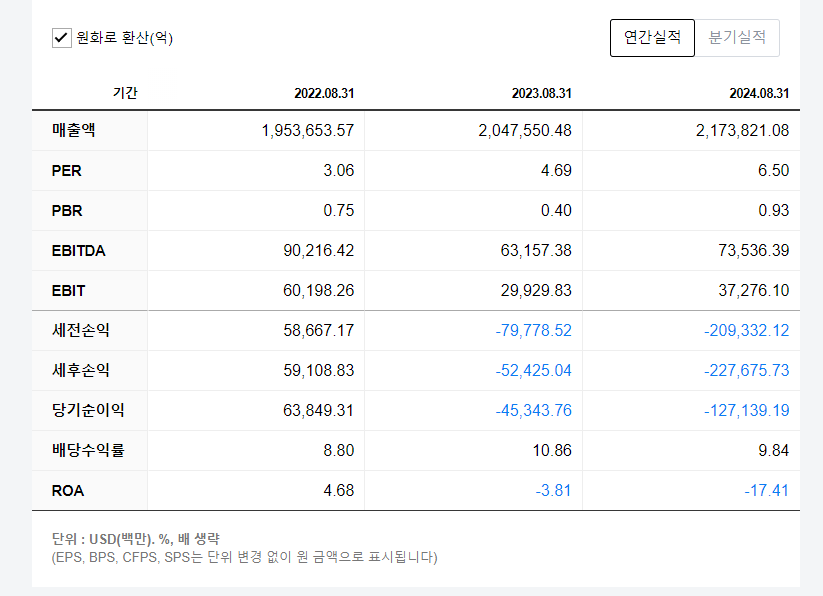Click dividend yield value 9.84
This screenshot has height=596, width=823.
point(774,450)
